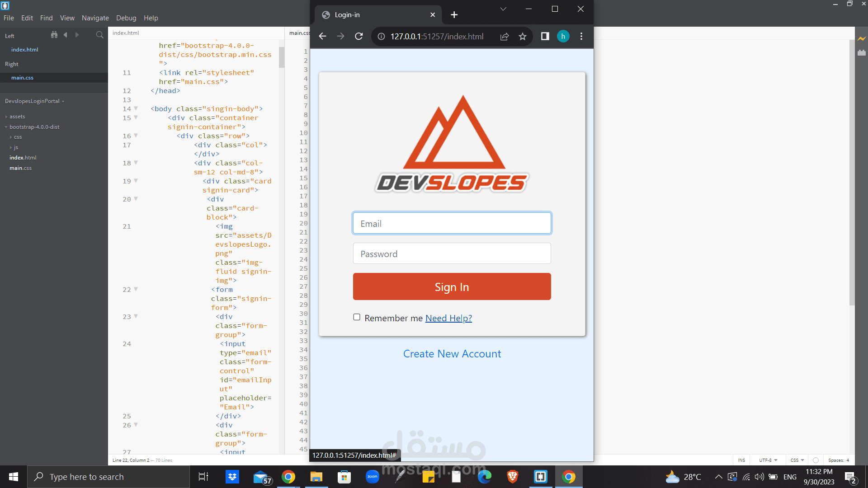Viewport: 868px width, 488px height.
Task: Click the linting status circle indicator
Action: pyautogui.click(x=816, y=460)
